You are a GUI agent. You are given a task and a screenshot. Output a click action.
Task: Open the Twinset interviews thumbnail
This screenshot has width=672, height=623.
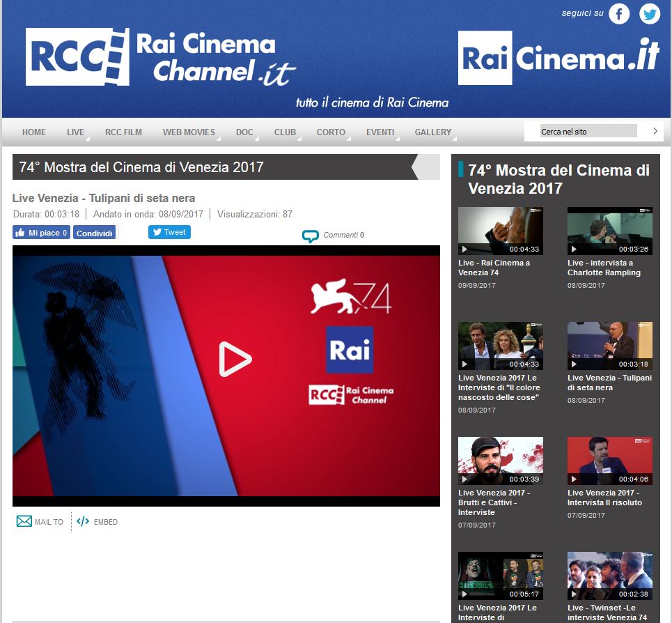[610, 576]
